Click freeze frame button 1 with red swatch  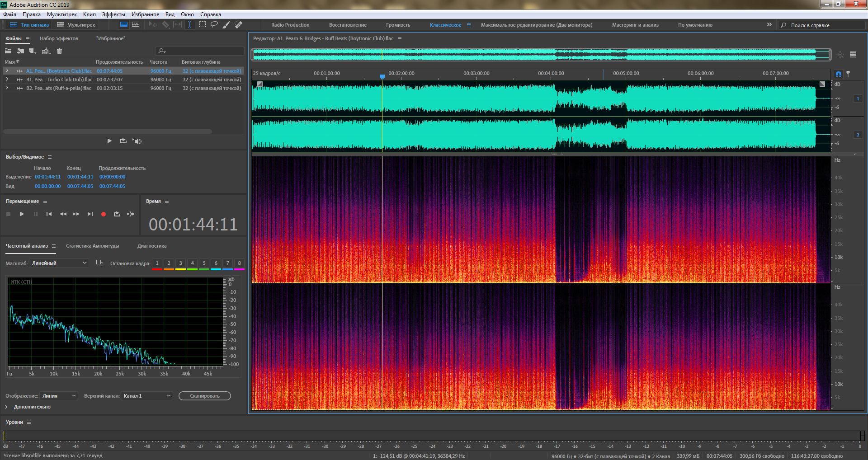point(157,263)
